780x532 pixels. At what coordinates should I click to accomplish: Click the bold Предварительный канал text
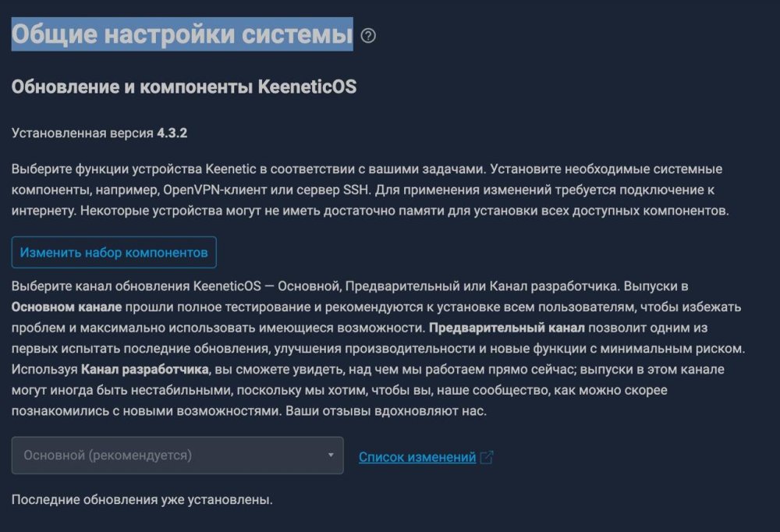(x=507, y=328)
